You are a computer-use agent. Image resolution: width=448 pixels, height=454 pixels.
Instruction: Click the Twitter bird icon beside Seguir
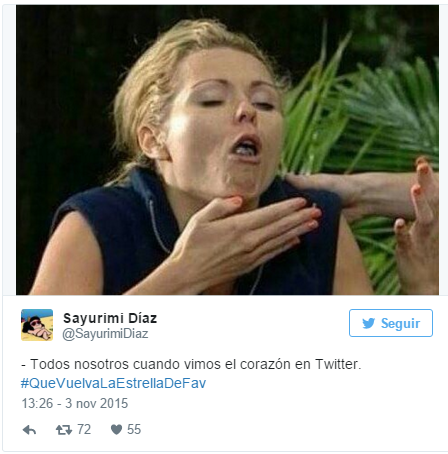369,323
